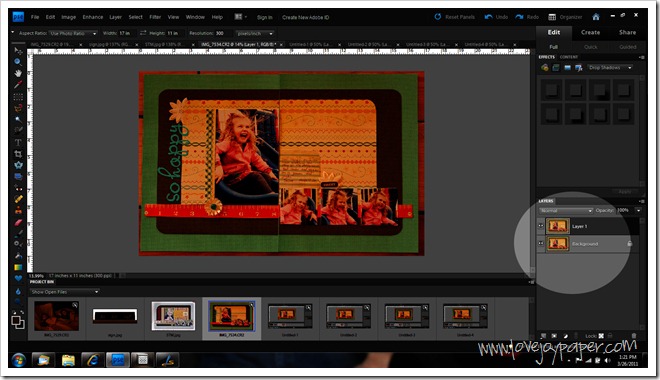
Task: Select the Move tool
Action: [18, 50]
